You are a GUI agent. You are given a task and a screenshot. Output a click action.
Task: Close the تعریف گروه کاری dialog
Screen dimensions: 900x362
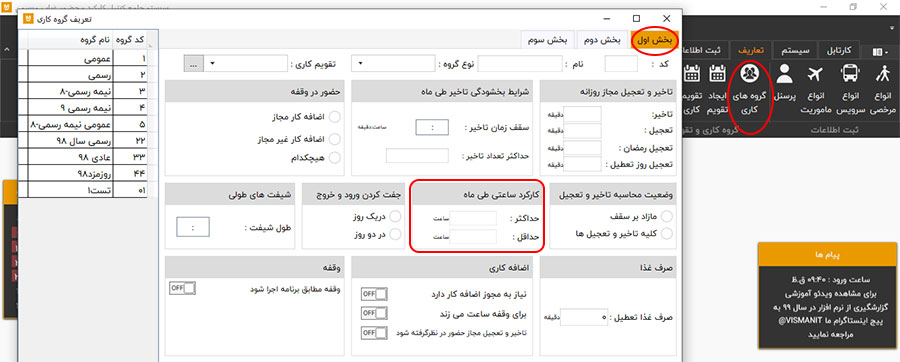(666, 18)
